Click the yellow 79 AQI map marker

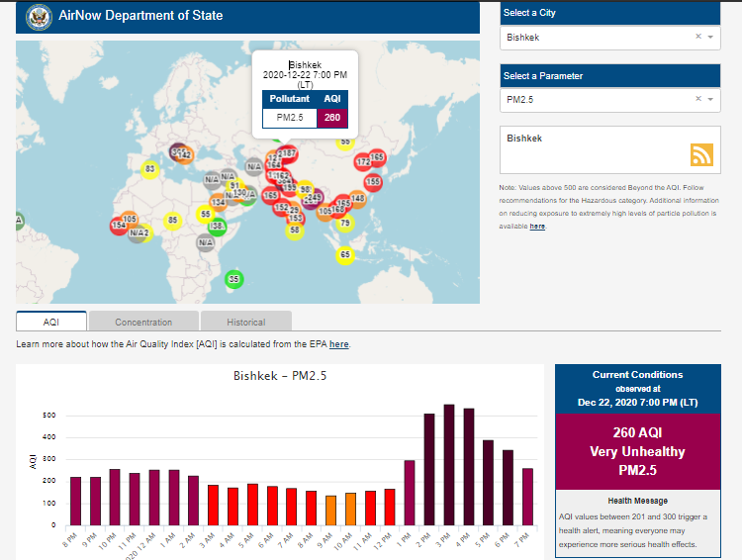[344, 224]
